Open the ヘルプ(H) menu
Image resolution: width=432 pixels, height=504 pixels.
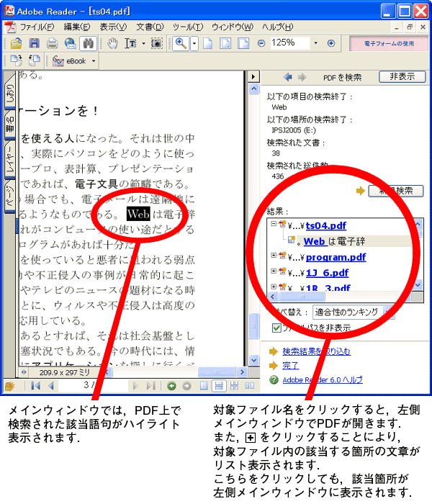tap(278, 27)
